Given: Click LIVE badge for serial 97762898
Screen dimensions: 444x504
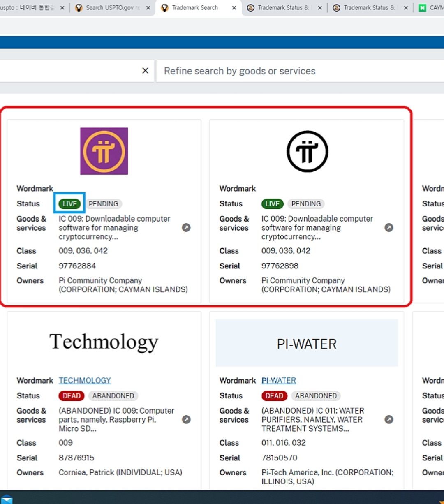Looking at the screenshot, I should click(x=272, y=204).
